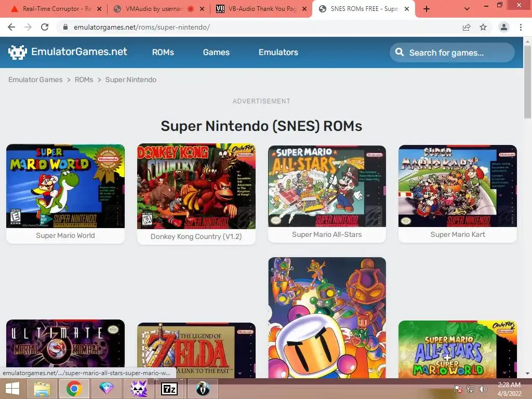Open the Chrome profile menu
532x399 pixels.
click(x=504, y=27)
